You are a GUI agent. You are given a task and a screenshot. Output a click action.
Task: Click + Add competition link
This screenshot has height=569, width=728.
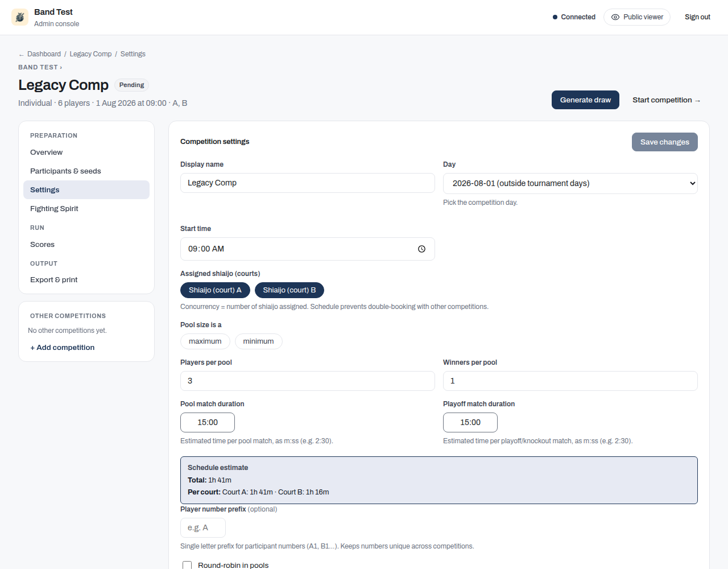[63, 348]
